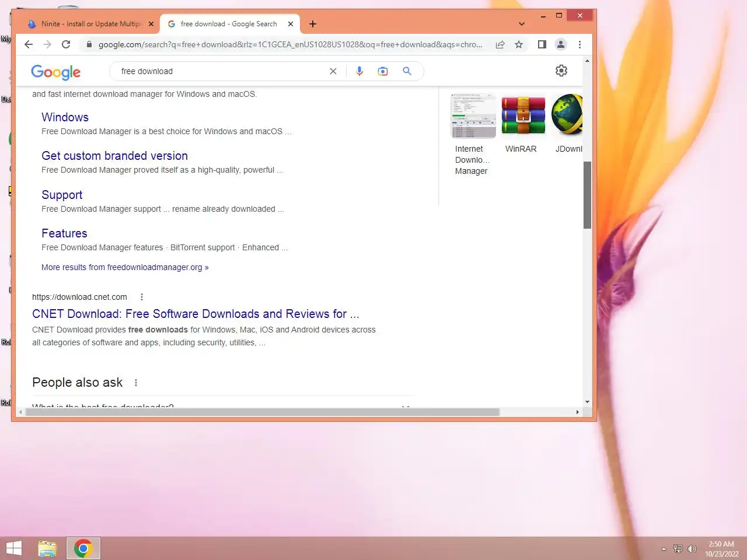
Task: Expand the first People also ask question
Action: coord(222,405)
